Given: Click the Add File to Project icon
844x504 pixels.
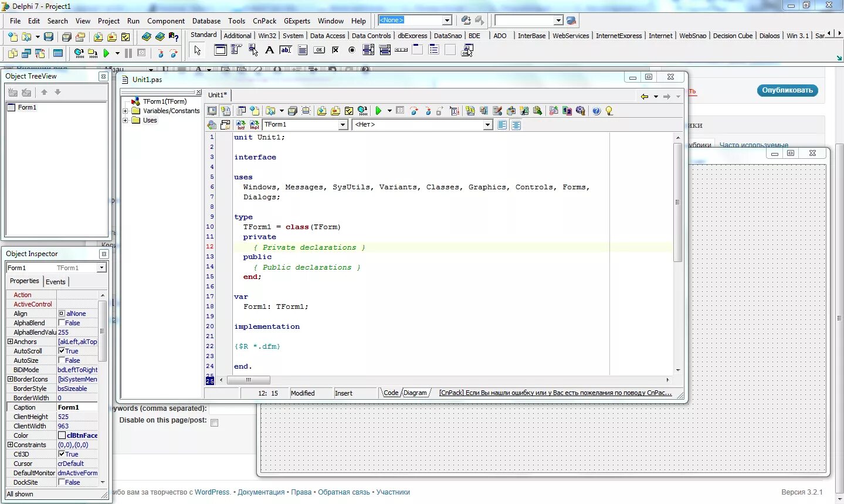Looking at the screenshot, I should pos(98,37).
